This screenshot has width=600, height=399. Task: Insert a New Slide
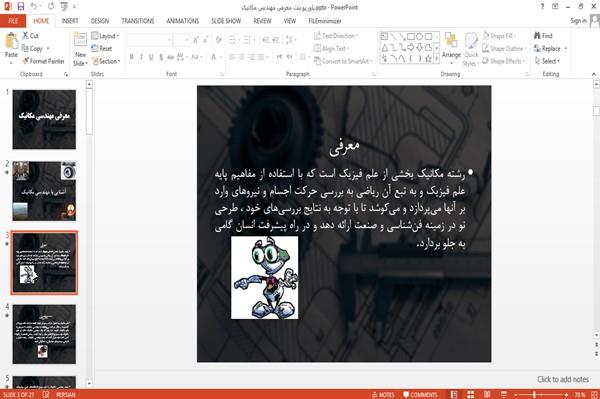coord(80,50)
